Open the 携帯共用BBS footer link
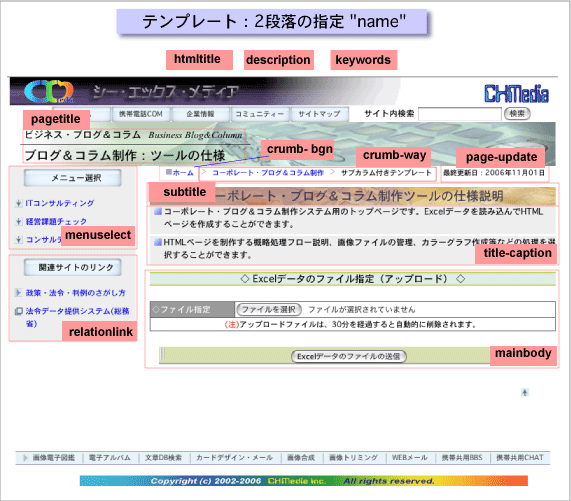571x501 pixels. click(x=462, y=458)
